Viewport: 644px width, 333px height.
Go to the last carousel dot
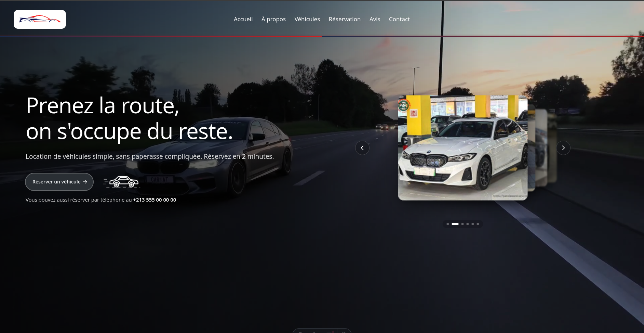pyautogui.click(x=478, y=224)
